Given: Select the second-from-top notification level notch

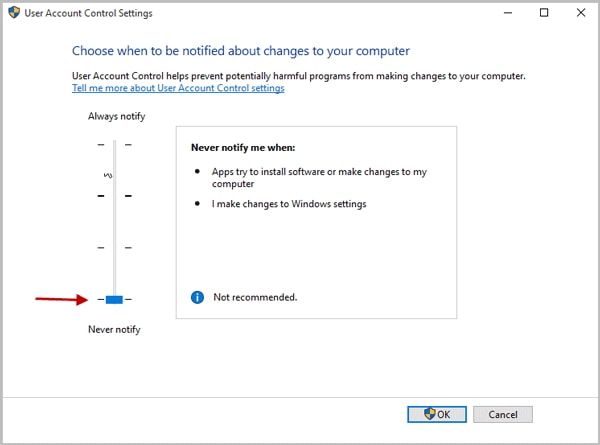Looking at the screenshot, I should point(114,195).
